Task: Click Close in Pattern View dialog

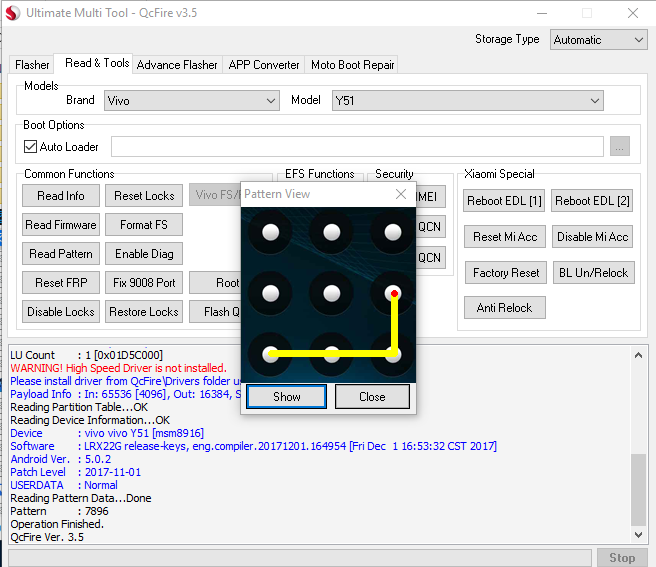Action: [x=372, y=396]
